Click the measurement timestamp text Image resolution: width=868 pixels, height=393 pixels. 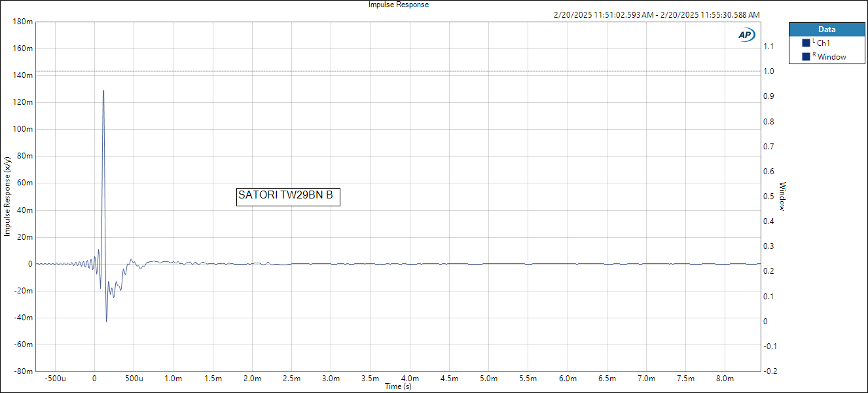(657, 15)
